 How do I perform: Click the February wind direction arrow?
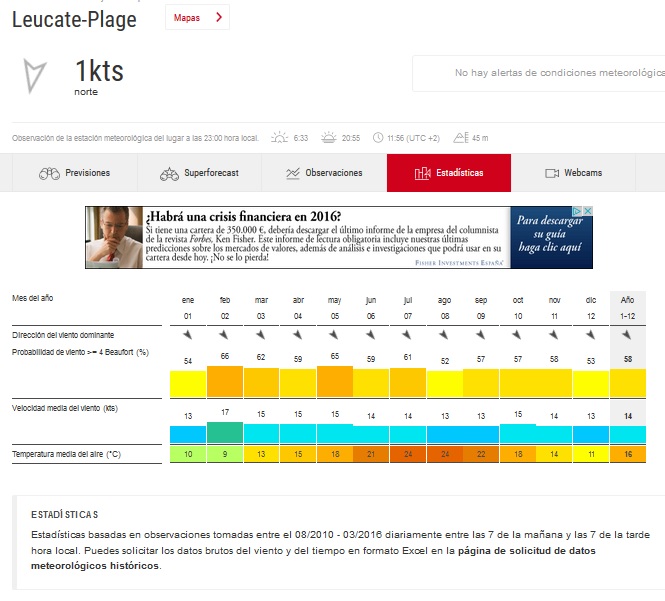click(224, 335)
